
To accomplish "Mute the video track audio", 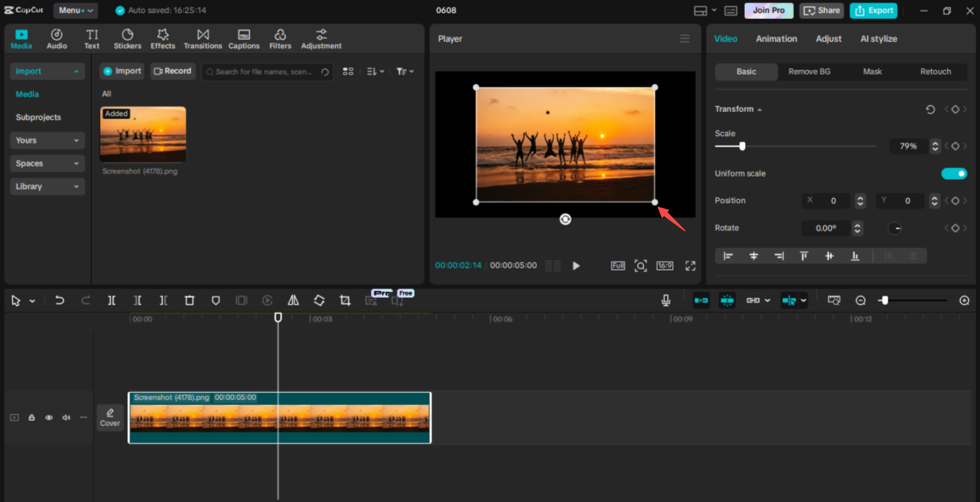I will (66, 417).
